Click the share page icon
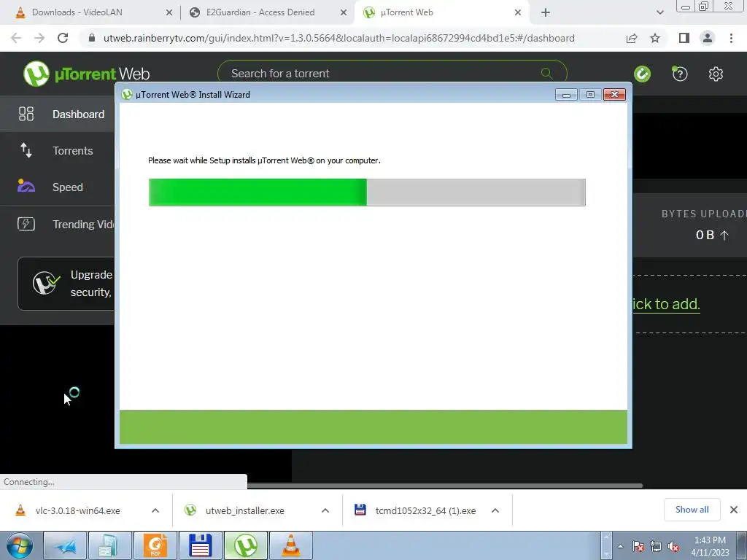747x560 pixels. [632, 38]
